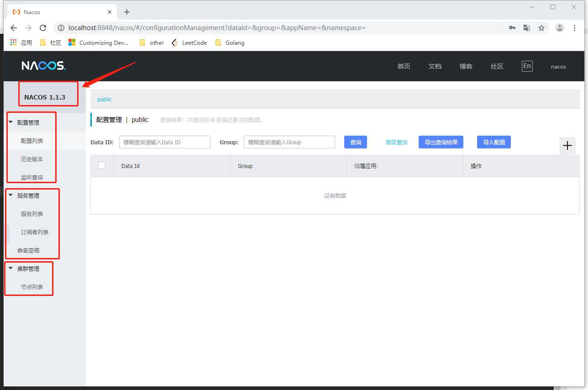Open 订阅者列表 in sidebar
This screenshot has height=390, width=588.
click(x=35, y=232)
